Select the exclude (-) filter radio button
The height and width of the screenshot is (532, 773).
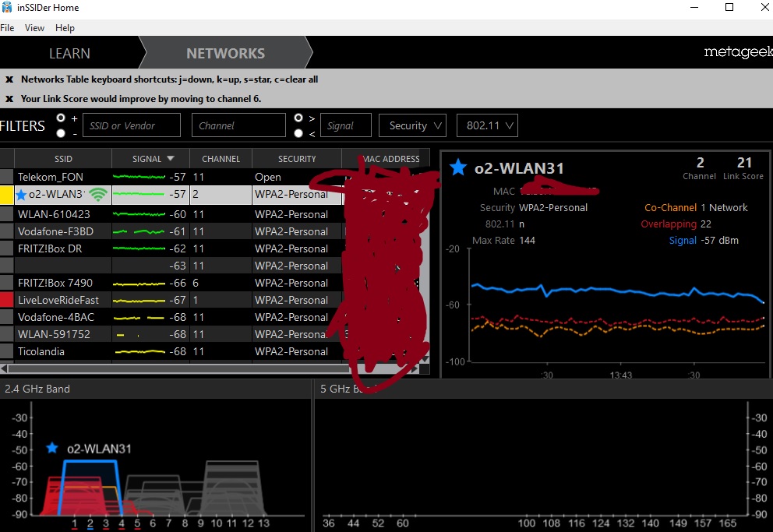click(x=61, y=133)
